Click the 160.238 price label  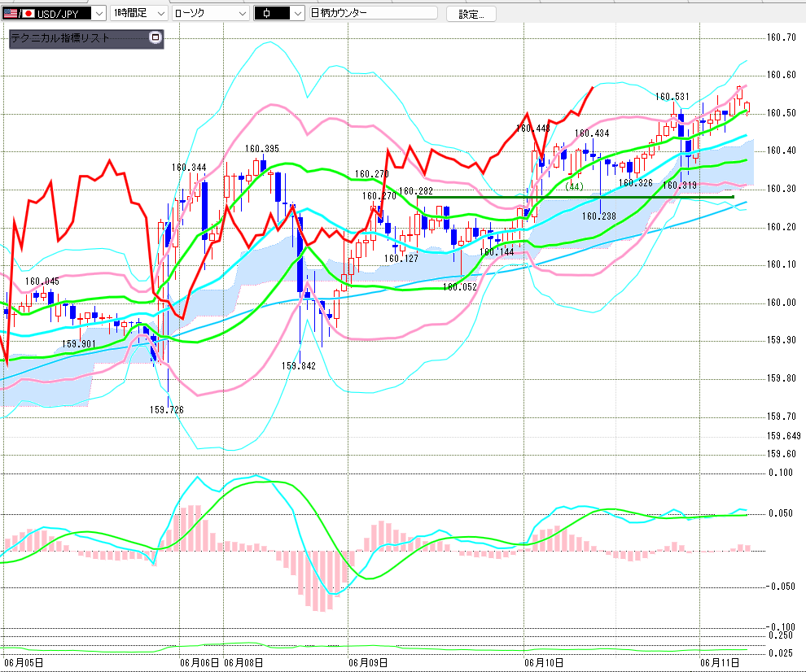(x=599, y=216)
